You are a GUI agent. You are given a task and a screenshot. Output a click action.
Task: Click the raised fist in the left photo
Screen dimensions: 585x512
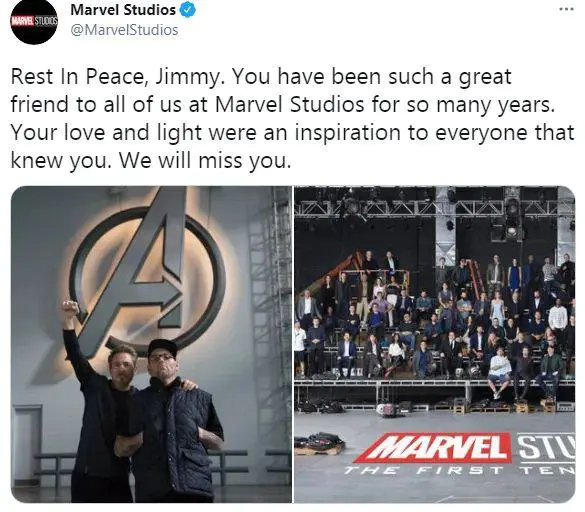coord(71,309)
